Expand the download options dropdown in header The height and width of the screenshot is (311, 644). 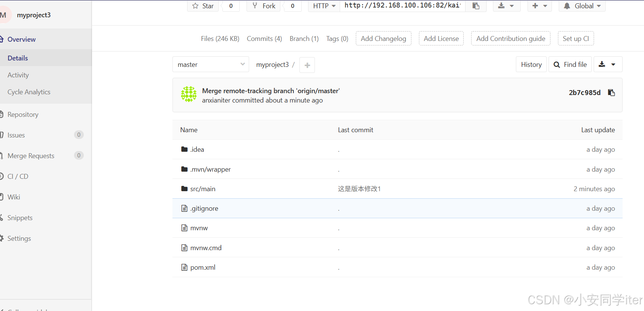[506, 6]
